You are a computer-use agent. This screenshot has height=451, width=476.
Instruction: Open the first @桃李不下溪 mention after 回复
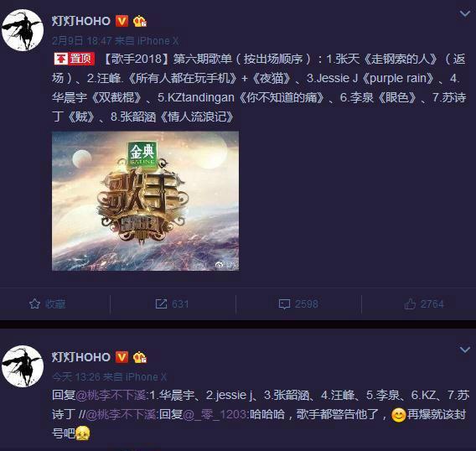(111, 395)
